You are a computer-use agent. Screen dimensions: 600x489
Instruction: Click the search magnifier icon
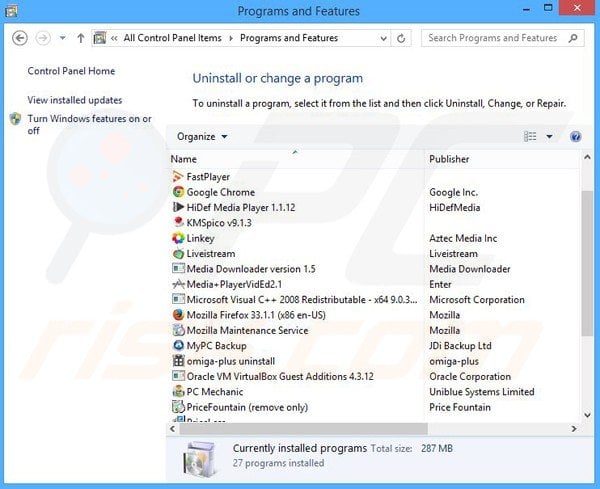pos(574,38)
